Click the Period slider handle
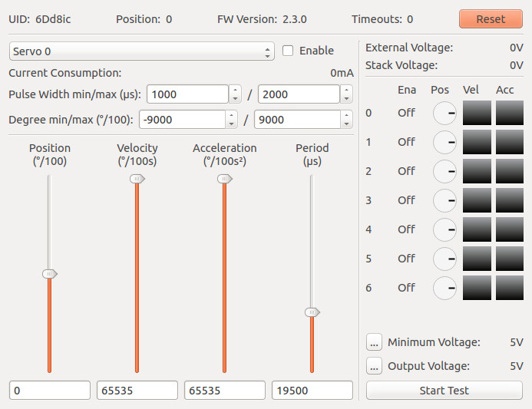The width and height of the screenshot is (532, 409). [x=312, y=312]
